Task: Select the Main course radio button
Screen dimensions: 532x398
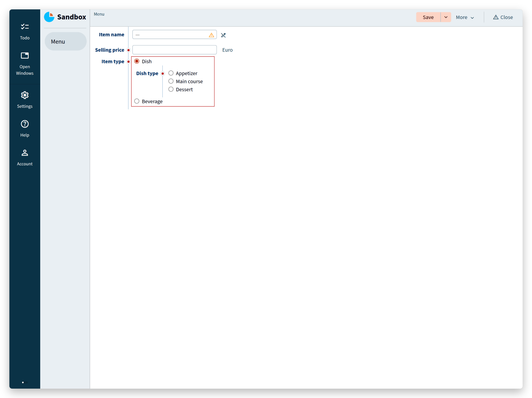Action: [x=171, y=81]
